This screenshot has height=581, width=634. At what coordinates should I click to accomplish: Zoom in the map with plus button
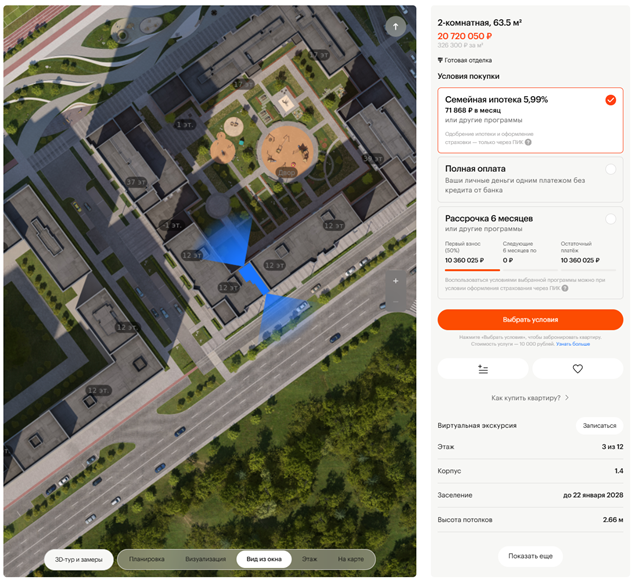point(395,281)
